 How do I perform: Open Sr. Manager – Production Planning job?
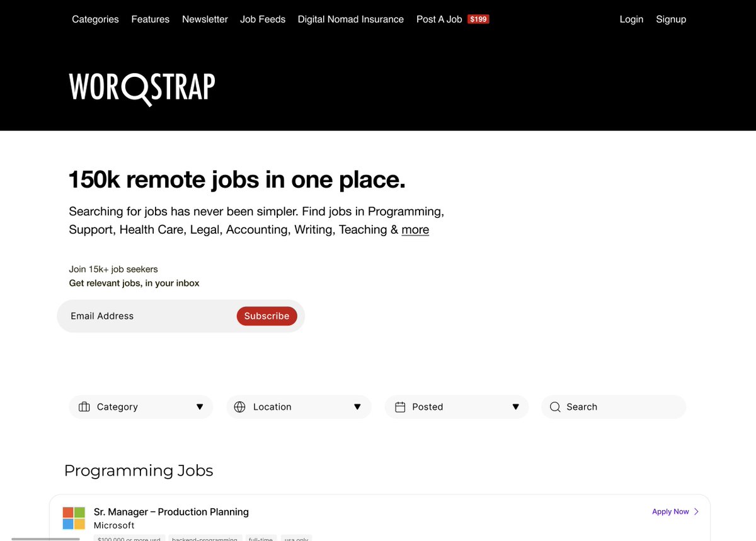pyautogui.click(x=171, y=512)
